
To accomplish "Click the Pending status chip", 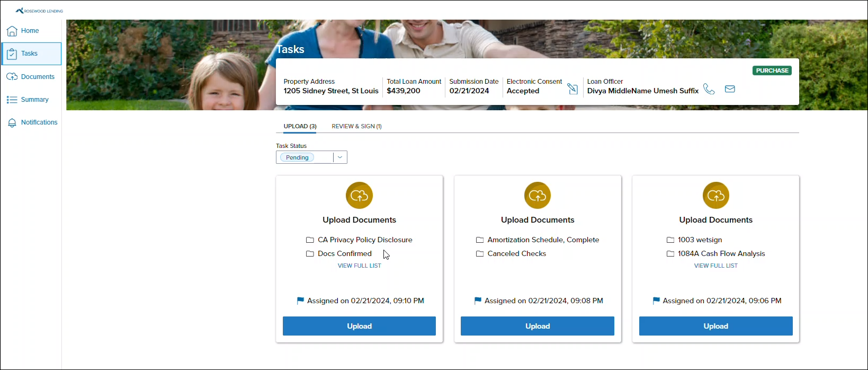I will coord(297,157).
